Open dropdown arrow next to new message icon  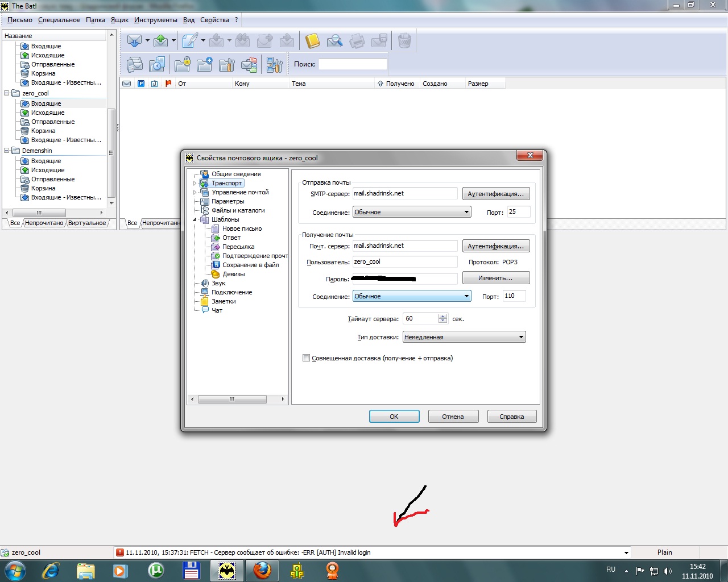coord(203,41)
